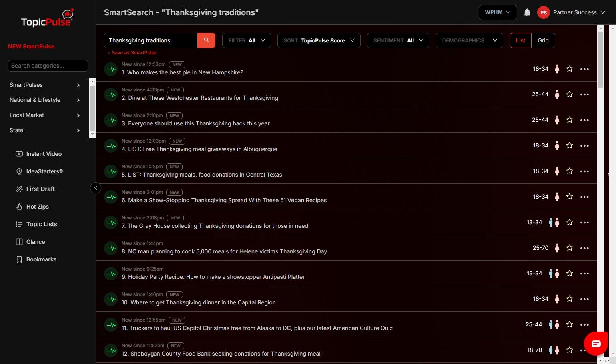Viewport: 616px width, 364px height.
Task: Expand National & Lifestyle category
Action: (45, 100)
